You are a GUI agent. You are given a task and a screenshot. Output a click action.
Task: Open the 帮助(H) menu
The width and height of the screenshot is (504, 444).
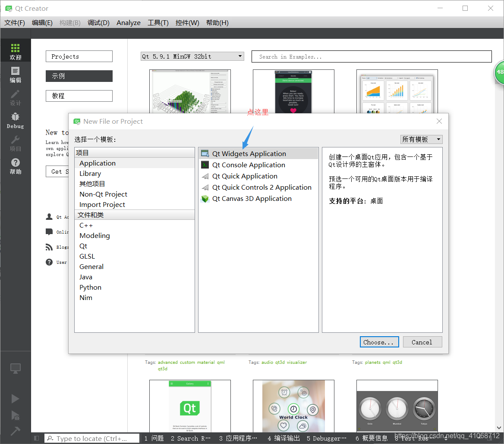click(217, 23)
